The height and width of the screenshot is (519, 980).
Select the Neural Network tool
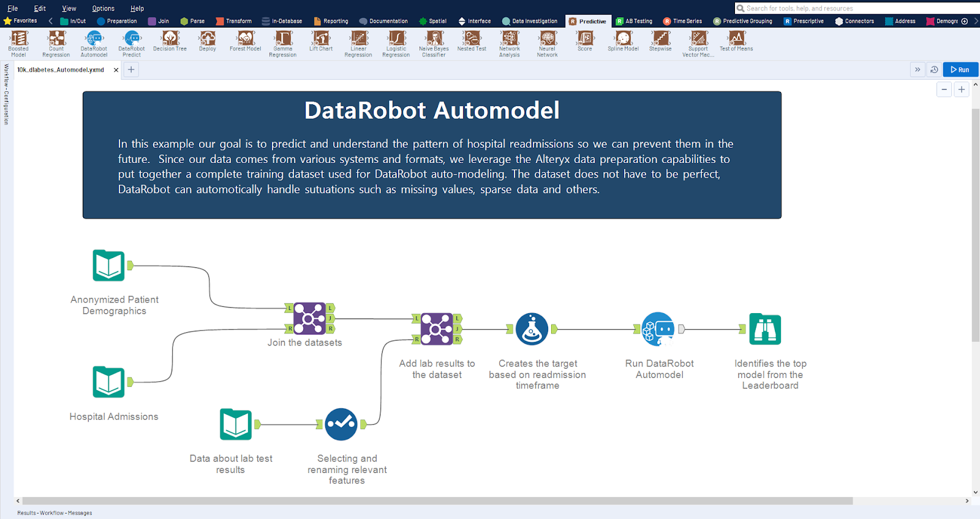click(x=548, y=44)
